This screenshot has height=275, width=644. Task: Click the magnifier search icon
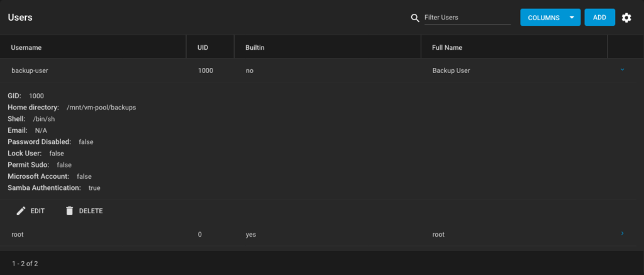[x=414, y=18]
